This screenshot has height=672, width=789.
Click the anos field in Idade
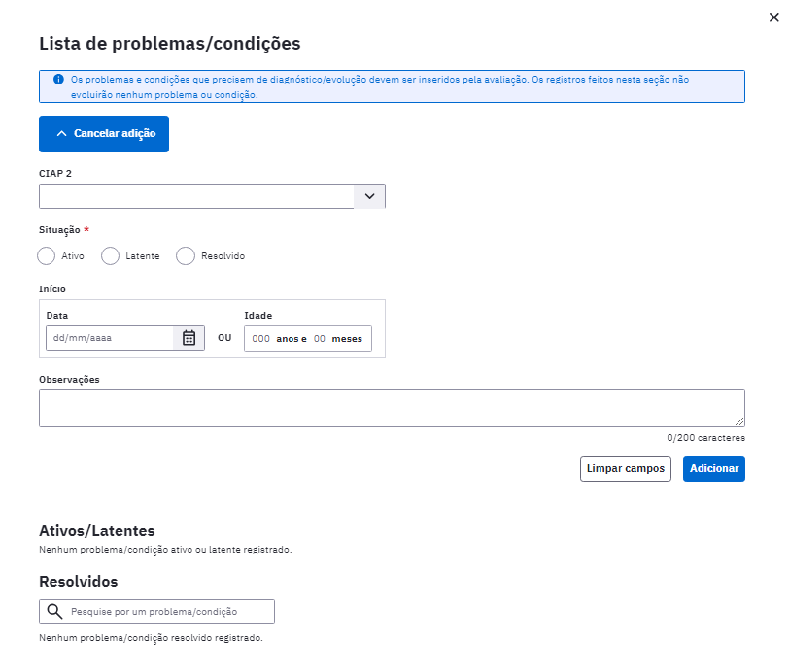coord(261,339)
